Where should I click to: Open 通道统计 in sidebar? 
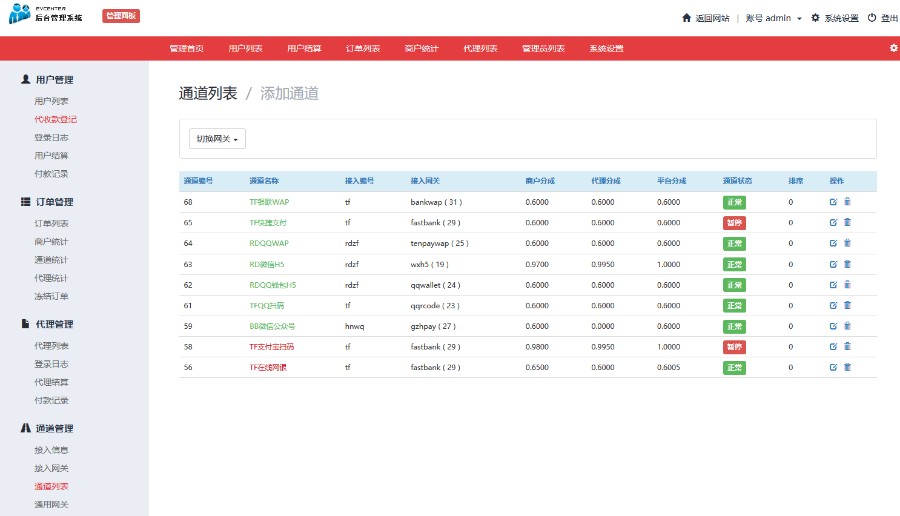pos(51,260)
